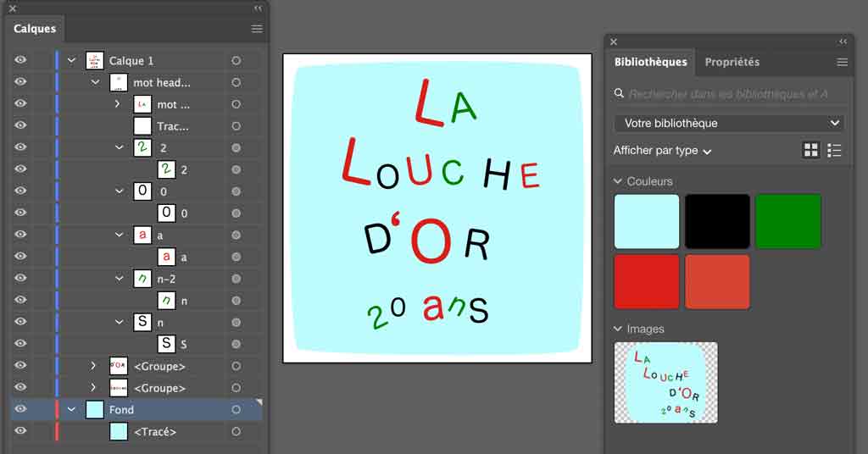
Task: Select La Louche d'Or image in library
Action: pos(666,383)
